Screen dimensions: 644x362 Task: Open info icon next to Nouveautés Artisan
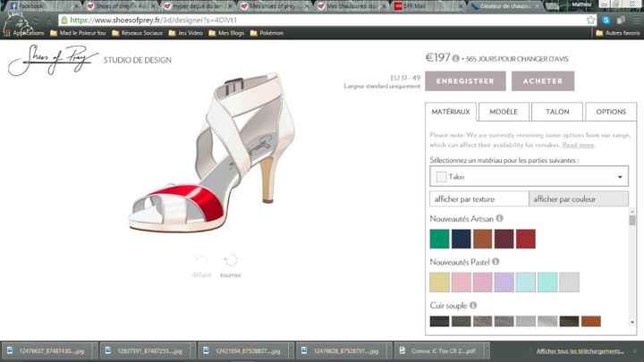tap(500, 218)
